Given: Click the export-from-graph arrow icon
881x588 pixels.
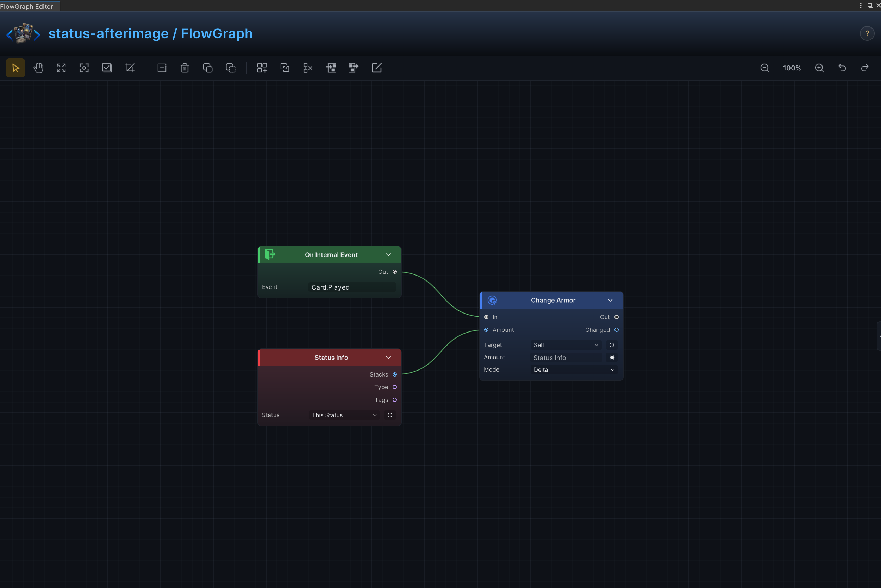Looking at the screenshot, I should (354, 68).
